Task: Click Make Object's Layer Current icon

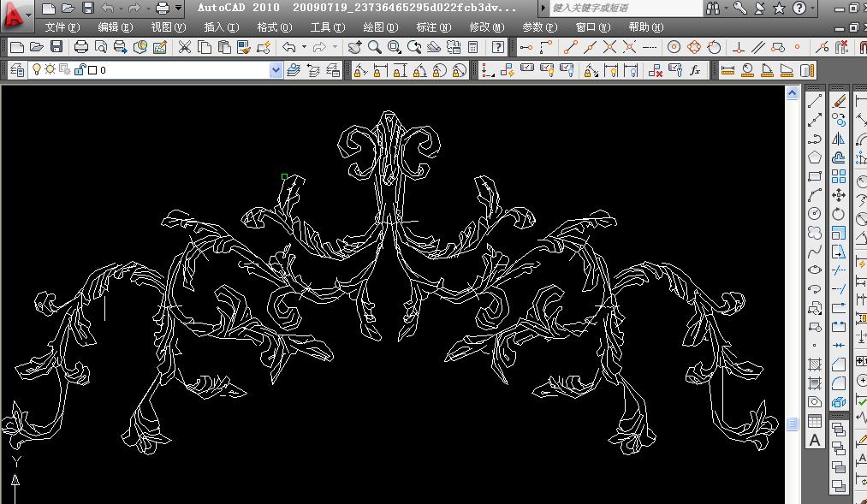Action: pyautogui.click(x=293, y=70)
